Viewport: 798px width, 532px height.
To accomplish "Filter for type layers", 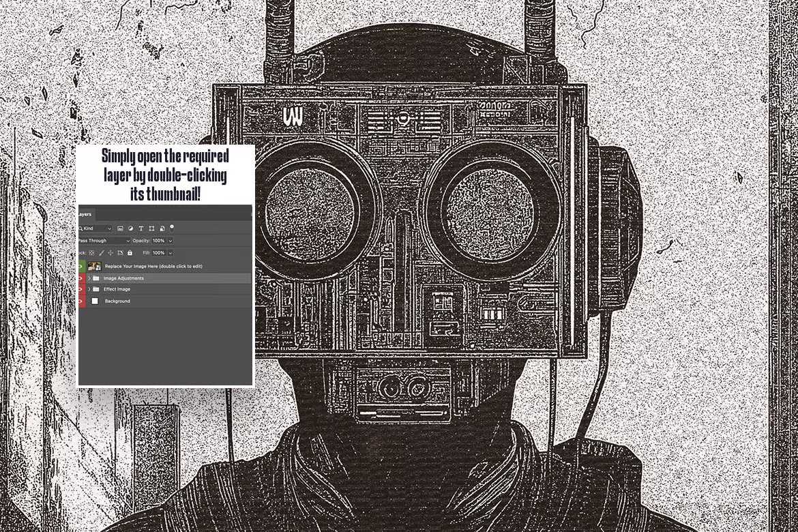I will click(x=141, y=228).
